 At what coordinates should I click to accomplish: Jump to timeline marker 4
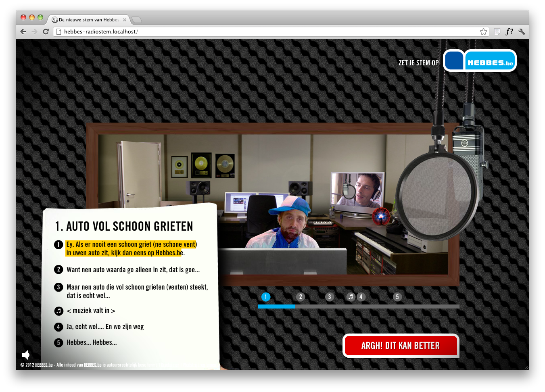pos(361,297)
